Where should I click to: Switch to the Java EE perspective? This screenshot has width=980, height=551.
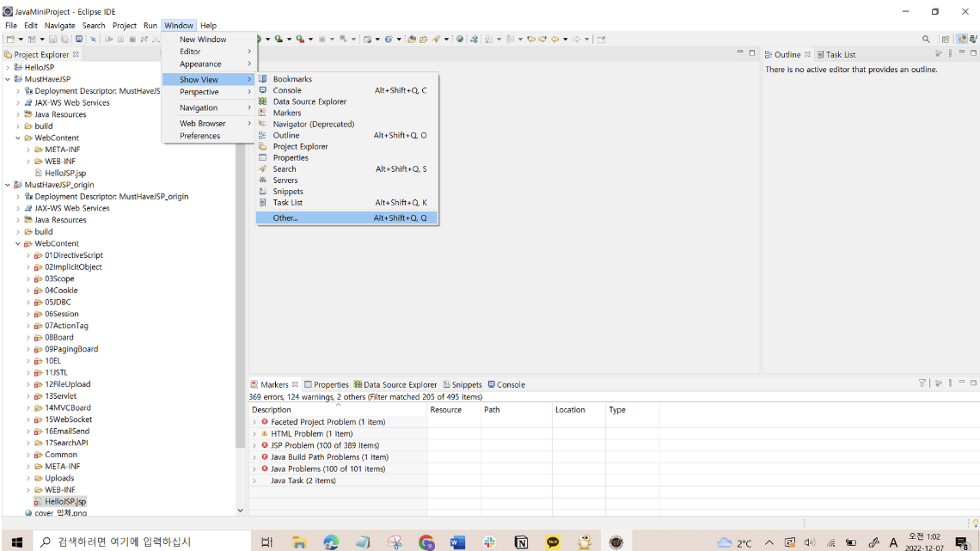coord(963,39)
